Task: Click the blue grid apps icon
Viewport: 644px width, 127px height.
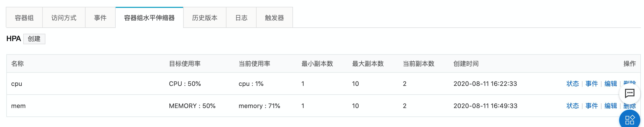Action: (x=630, y=119)
